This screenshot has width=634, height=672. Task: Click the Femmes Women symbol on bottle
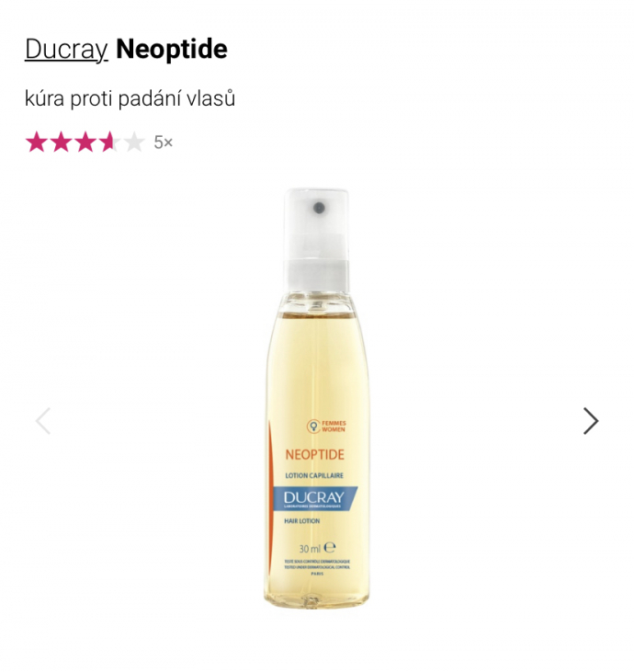(x=313, y=426)
